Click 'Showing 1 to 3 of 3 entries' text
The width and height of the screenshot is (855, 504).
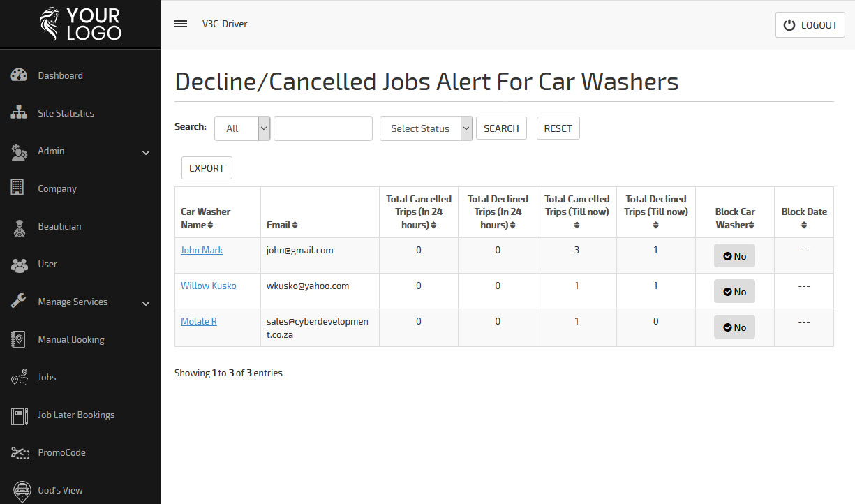tap(228, 373)
